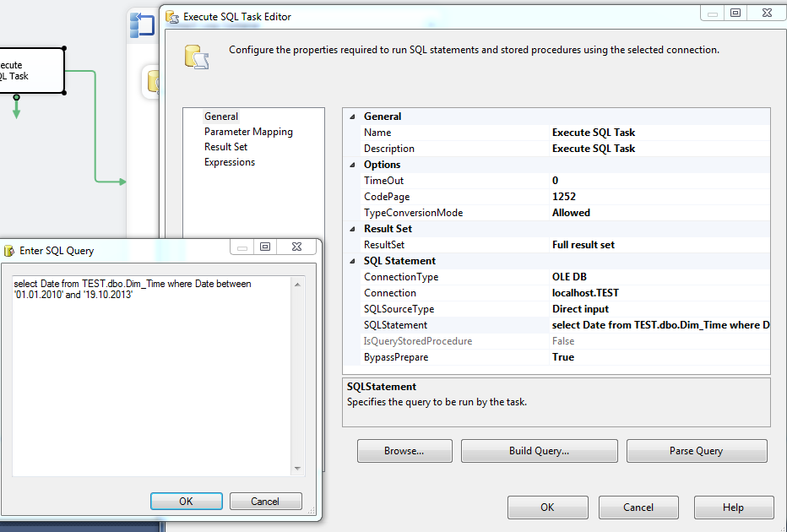Click the Execute SQL Task Editor title bar icon

tap(171, 15)
